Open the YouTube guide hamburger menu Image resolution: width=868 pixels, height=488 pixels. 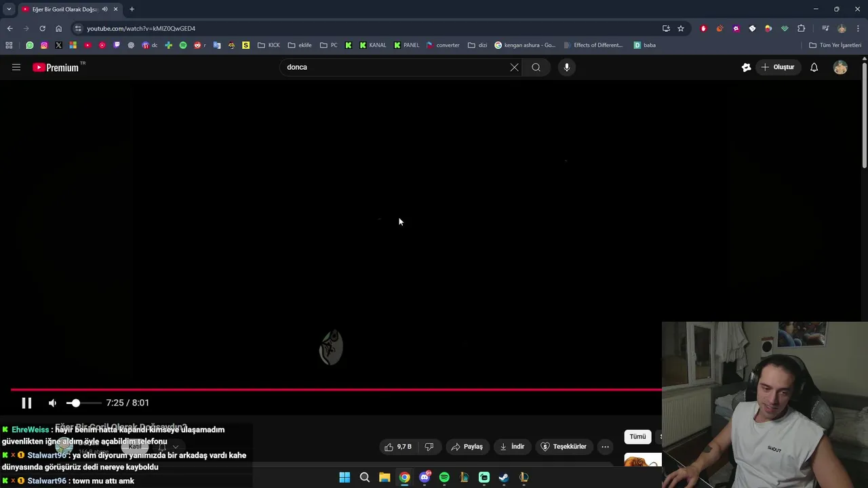16,67
